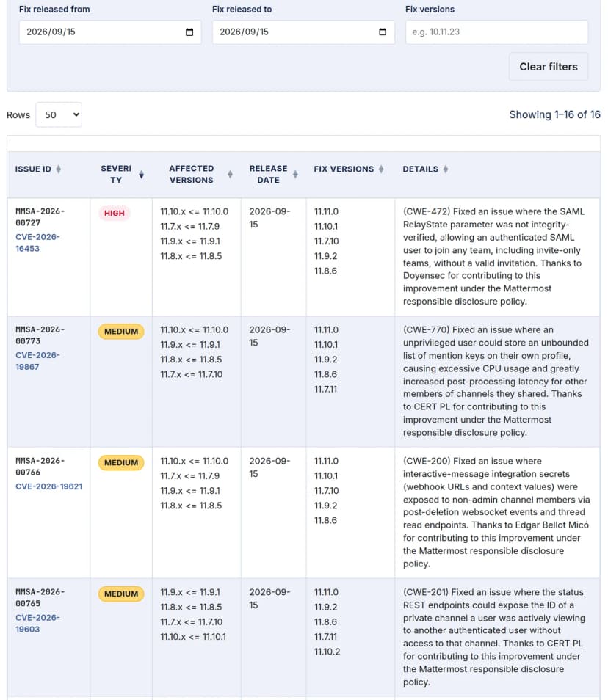The width and height of the screenshot is (608, 700).
Task: Open calendar picker in Fix released from field
Action: coord(189,32)
